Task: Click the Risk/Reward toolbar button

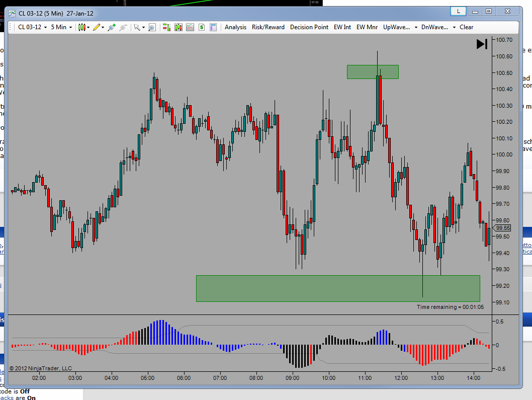Action: (x=268, y=27)
